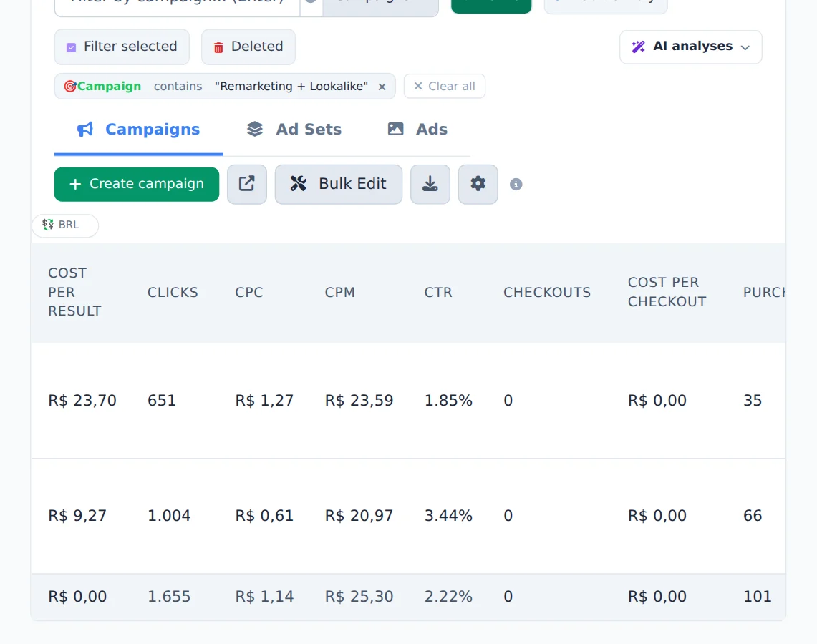The height and width of the screenshot is (644, 817).
Task: Select the 651 clicks cell
Action: click(x=162, y=400)
